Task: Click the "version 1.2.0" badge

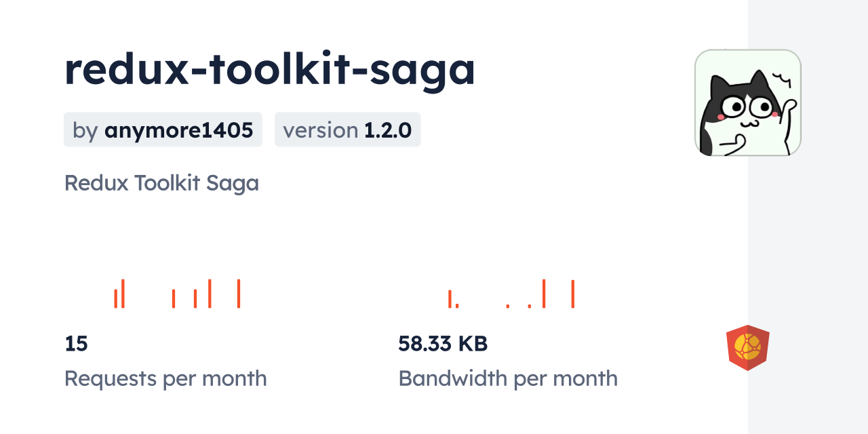Action: [x=347, y=130]
